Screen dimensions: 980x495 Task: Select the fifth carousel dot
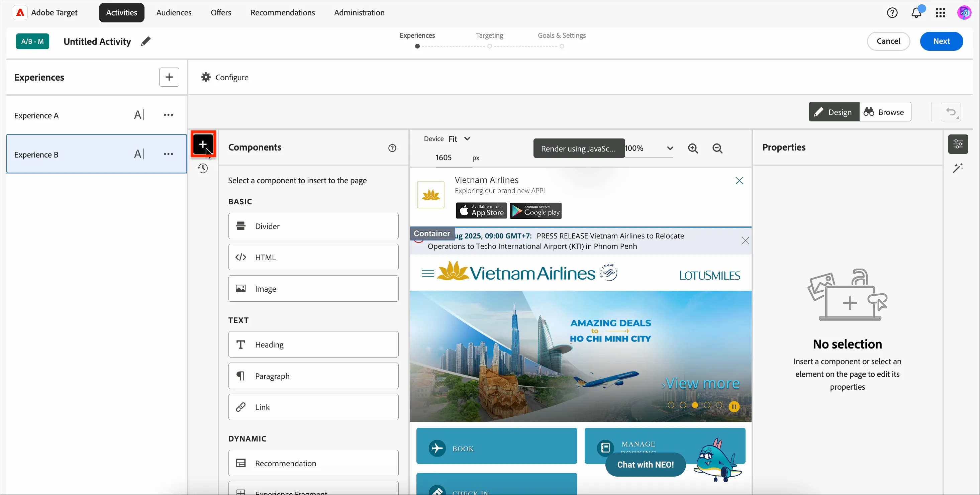[x=719, y=405]
